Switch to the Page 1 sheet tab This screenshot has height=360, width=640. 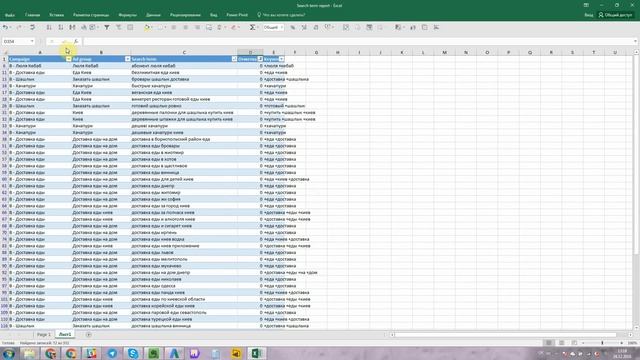tap(44, 335)
